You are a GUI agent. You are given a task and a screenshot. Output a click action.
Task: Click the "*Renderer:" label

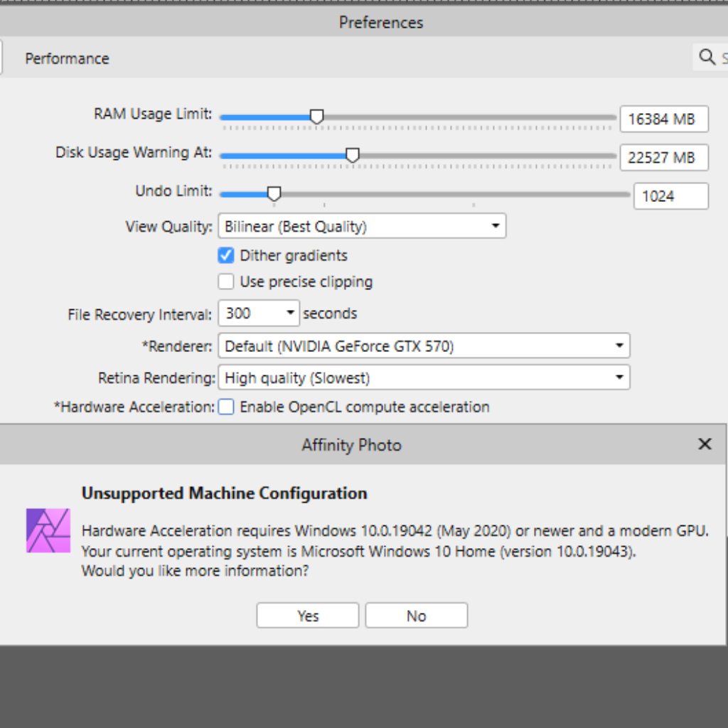point(177,346)
